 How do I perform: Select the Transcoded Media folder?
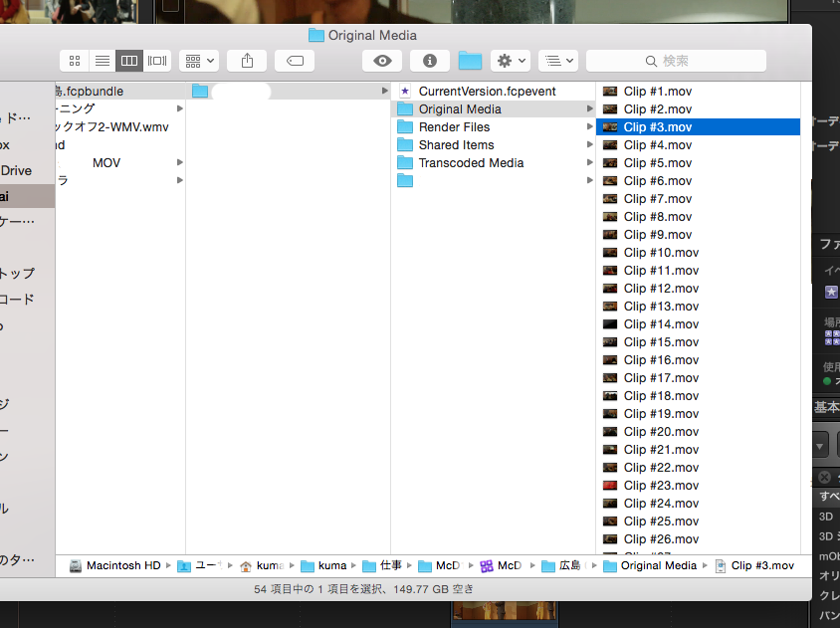click(x=493, y=163)
